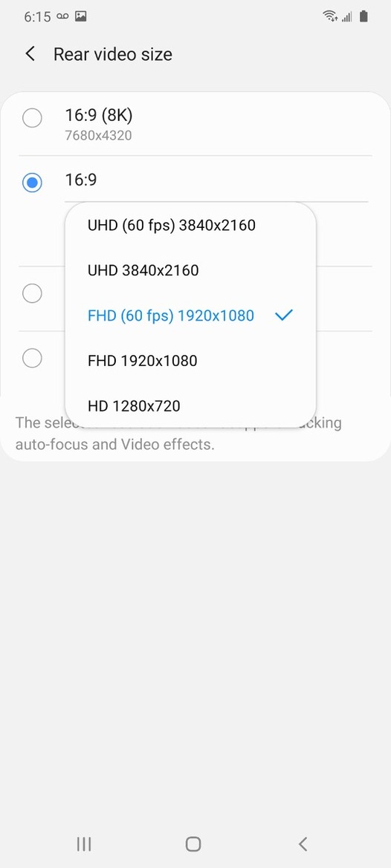Pick HD 1280x720 resolution

point(190,406)
